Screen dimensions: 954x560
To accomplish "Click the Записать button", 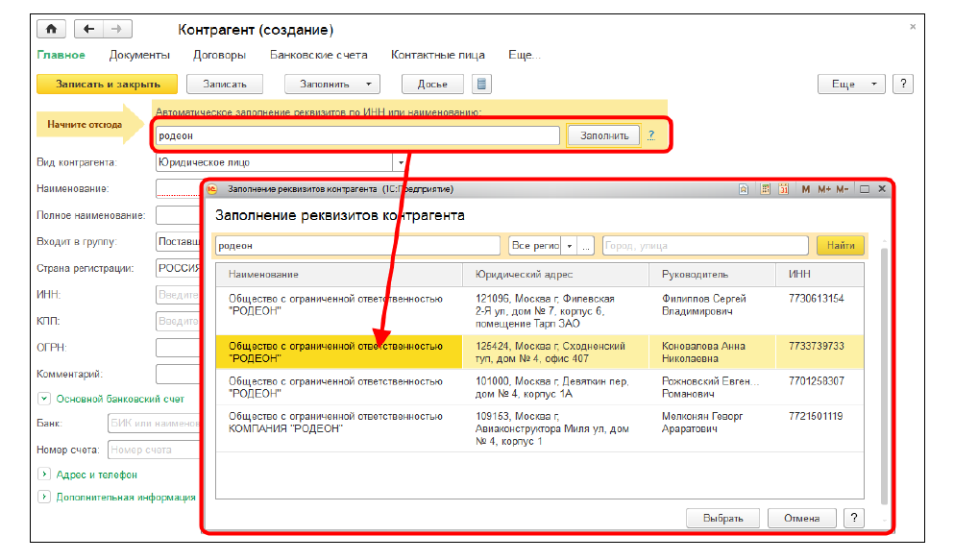I will pyautogui.click(x=225, y=84).
